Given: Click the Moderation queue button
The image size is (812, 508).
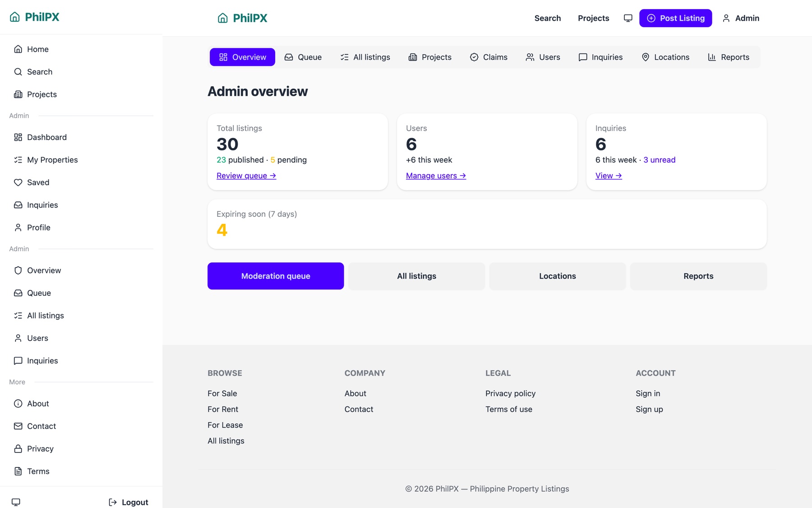Looking at the screenshot, I should click(x=276, y=276).
